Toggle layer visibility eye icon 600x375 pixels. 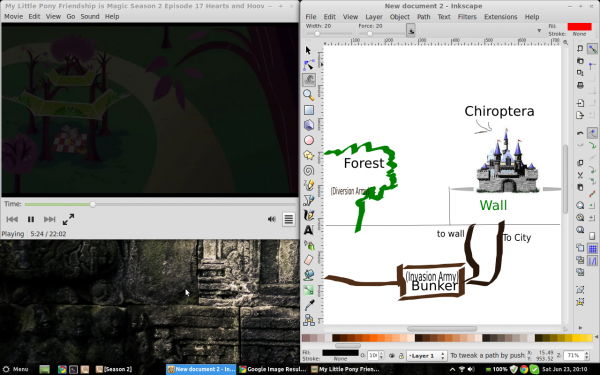(391, 355)
